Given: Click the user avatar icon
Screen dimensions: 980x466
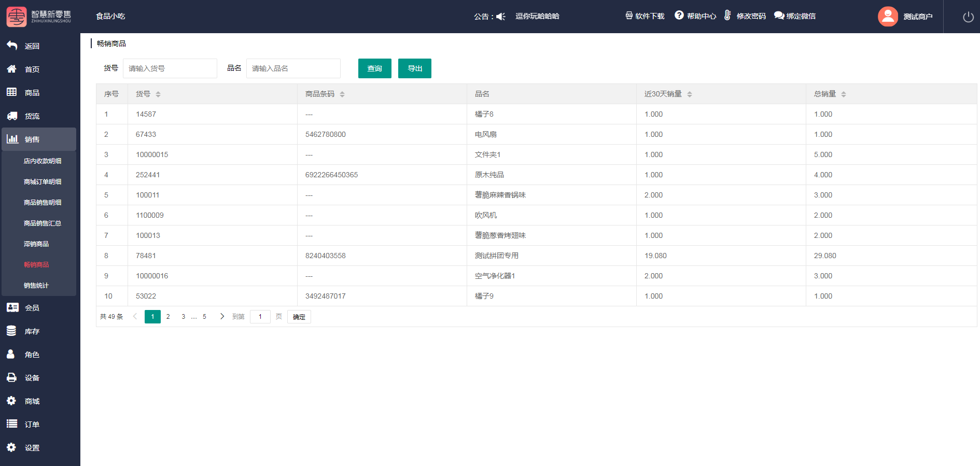Looking at the screenshot, I should click(x=888, y=17).
